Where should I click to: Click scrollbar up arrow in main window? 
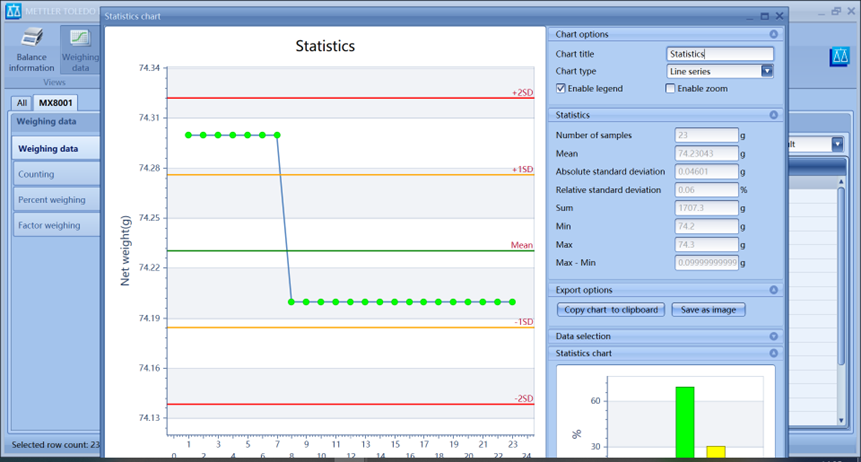841,181
